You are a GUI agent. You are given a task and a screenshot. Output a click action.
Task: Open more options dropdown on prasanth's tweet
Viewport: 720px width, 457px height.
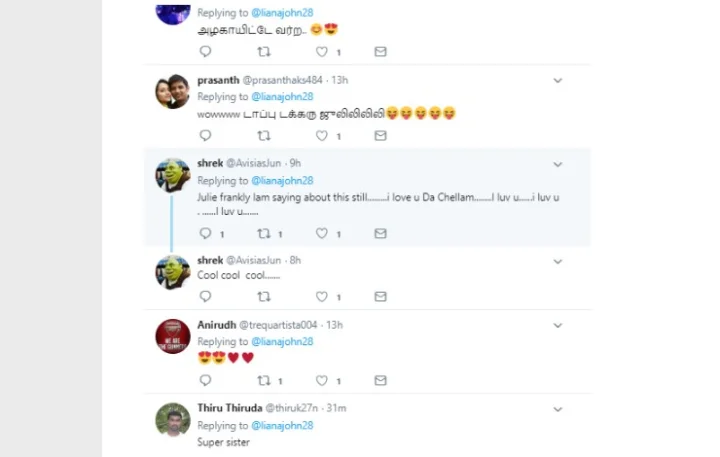pyautogui.click(x=558, y=80)
